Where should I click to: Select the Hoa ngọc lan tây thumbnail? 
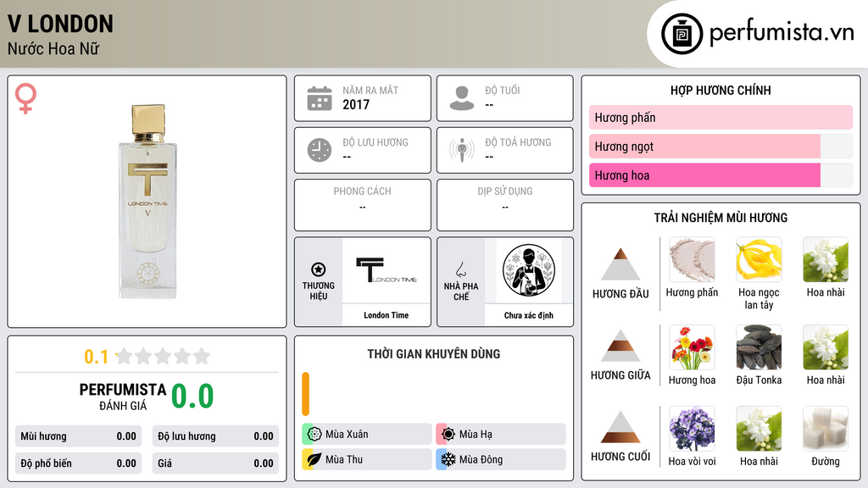[x=759, y=259]
